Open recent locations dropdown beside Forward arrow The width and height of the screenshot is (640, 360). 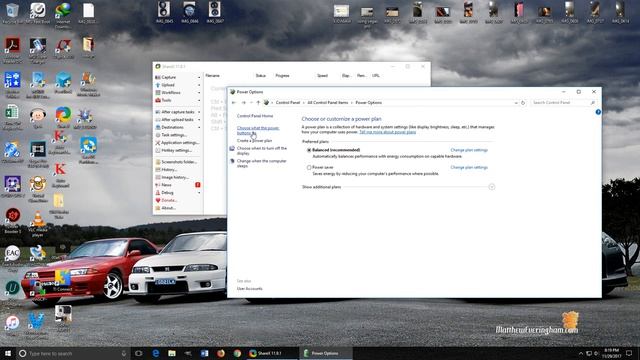tap(251, 103)
